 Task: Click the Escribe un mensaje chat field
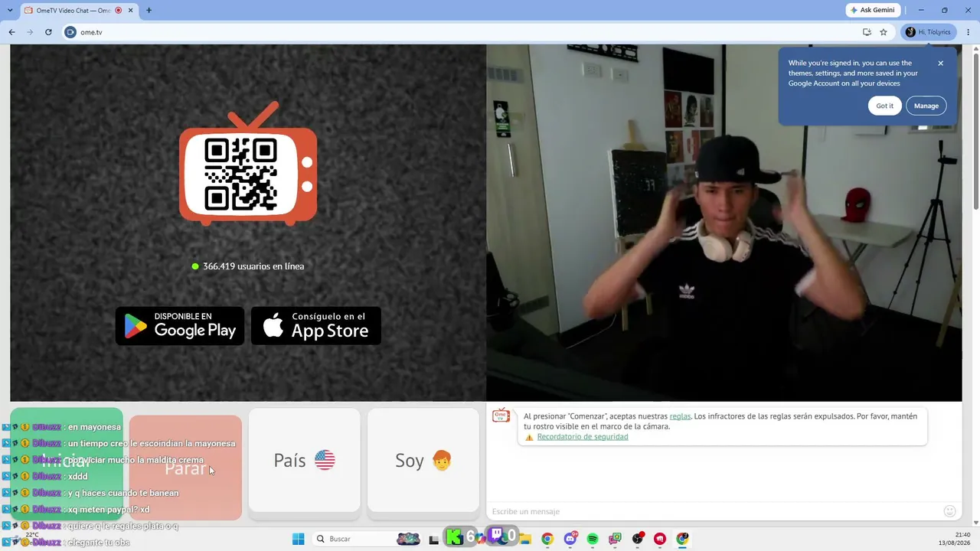coord(712,511)
